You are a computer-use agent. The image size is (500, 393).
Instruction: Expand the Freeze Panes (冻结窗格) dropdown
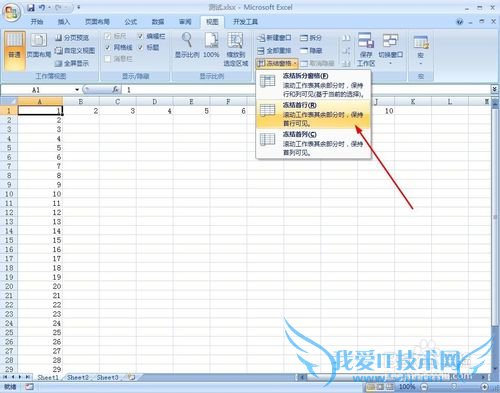click(x=277, y=63)
